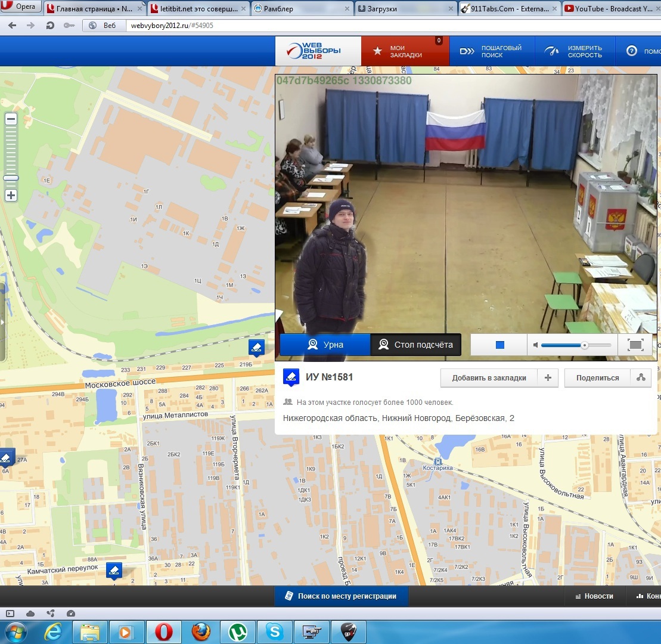661x644 pixels.
Task: Open Skype from the taskbar
Action: tap(274, 632)
